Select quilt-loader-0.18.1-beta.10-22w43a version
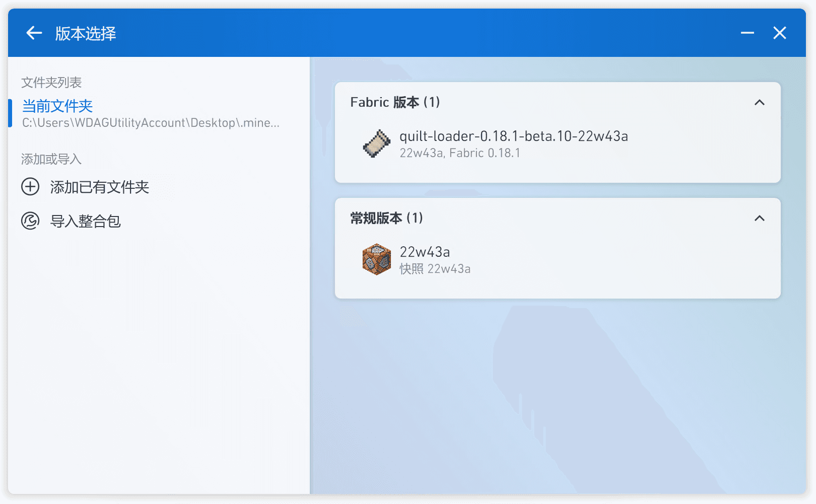Viewport: 816px width, 504px height. coord(513,136)
